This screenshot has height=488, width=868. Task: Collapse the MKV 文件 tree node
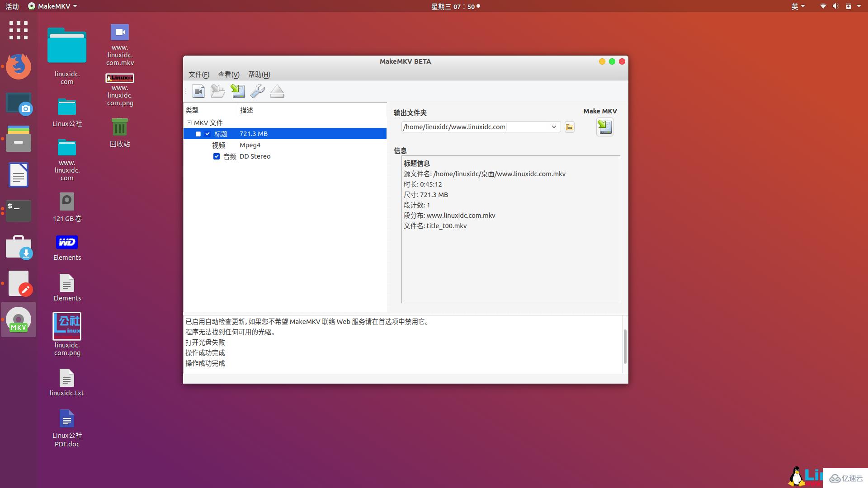[189, 123]
